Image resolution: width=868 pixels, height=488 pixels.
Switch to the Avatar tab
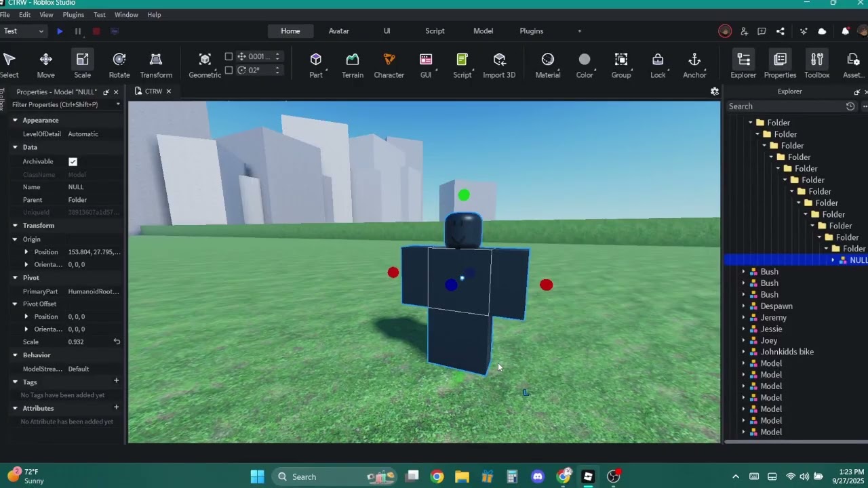coord(339,31)
